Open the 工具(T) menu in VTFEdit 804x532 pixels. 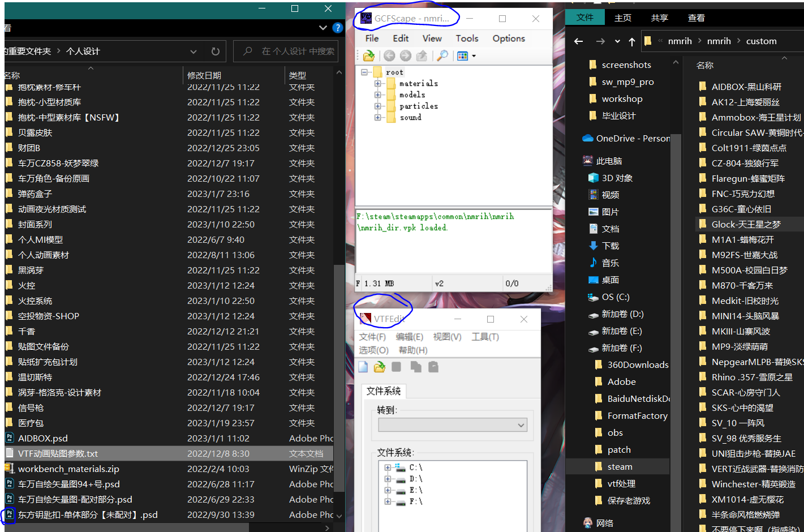click(485, 337)
